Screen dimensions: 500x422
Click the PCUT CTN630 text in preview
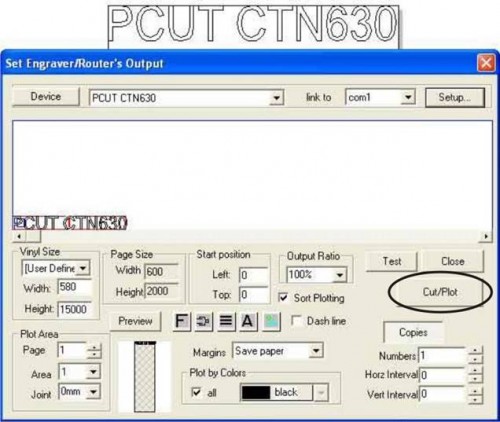tap(70, 223)
